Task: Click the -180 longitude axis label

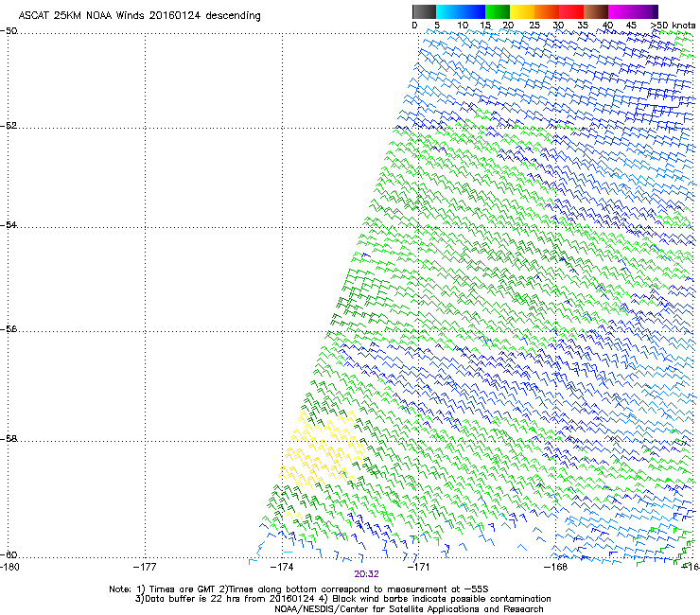Action: tap(9, 567)
